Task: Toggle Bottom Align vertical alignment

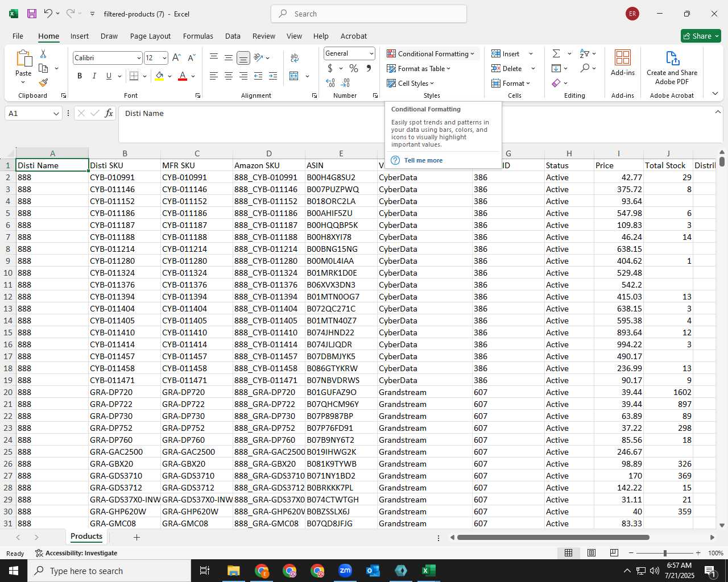Action: [243, 57]
